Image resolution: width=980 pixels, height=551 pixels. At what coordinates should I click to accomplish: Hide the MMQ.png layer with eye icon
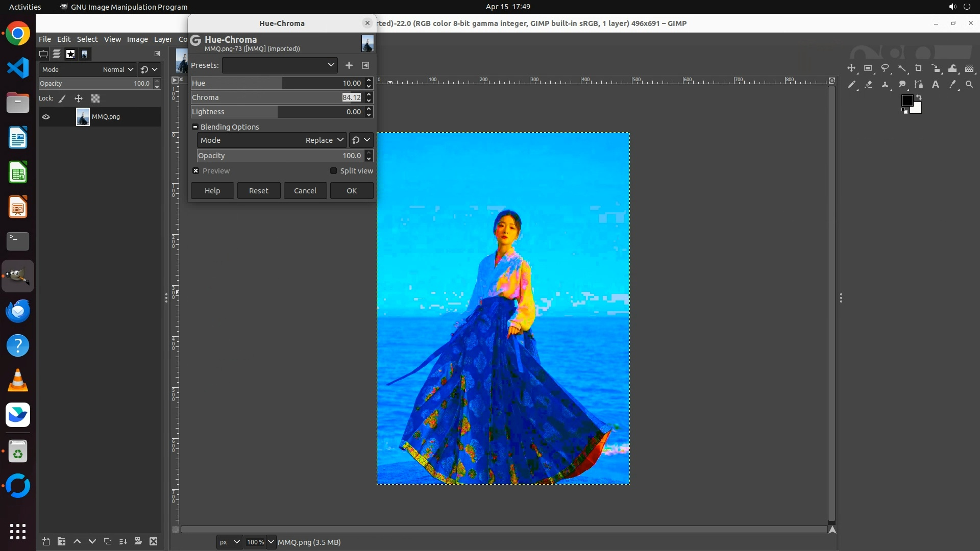46,117
